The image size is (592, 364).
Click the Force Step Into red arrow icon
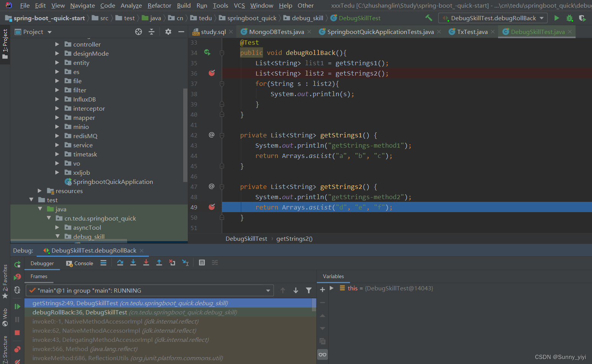point(146,263)
